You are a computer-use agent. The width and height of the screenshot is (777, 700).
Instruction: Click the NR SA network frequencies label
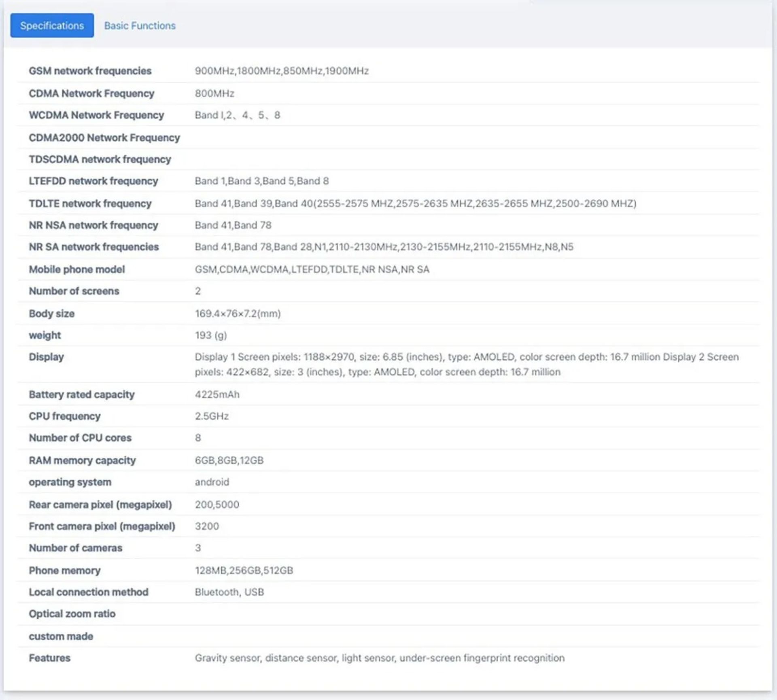pyautogui.click(x=93, y=247)
